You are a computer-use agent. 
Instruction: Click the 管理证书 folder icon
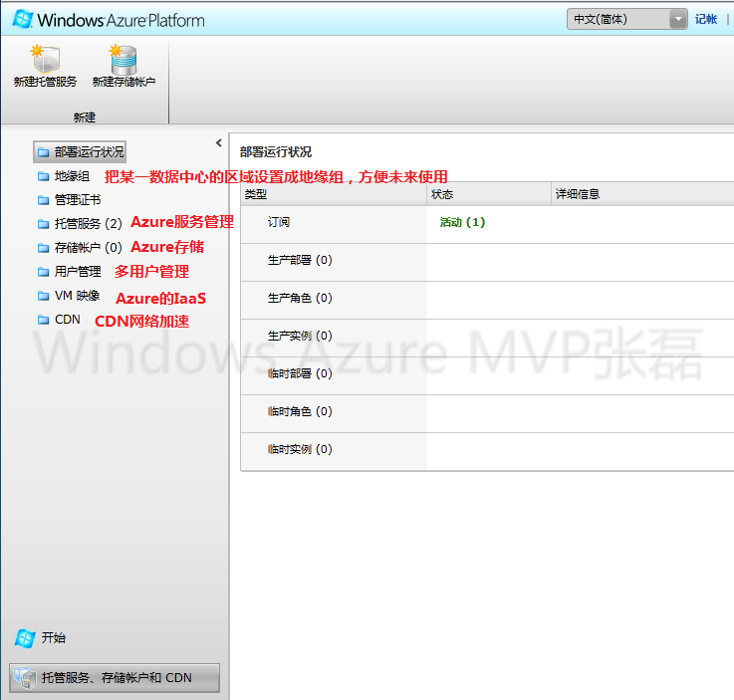click(x=43, y=200)
